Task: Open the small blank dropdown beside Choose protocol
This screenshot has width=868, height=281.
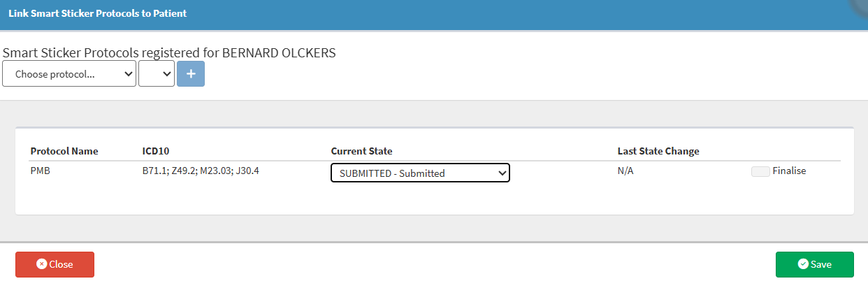Action: [157, 73]
